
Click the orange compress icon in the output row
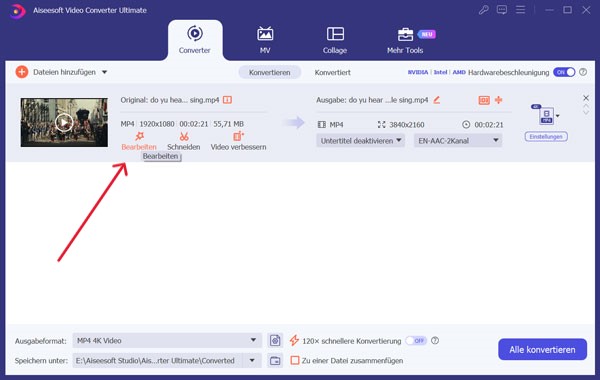pyautogui.click(x=498, y=100)
